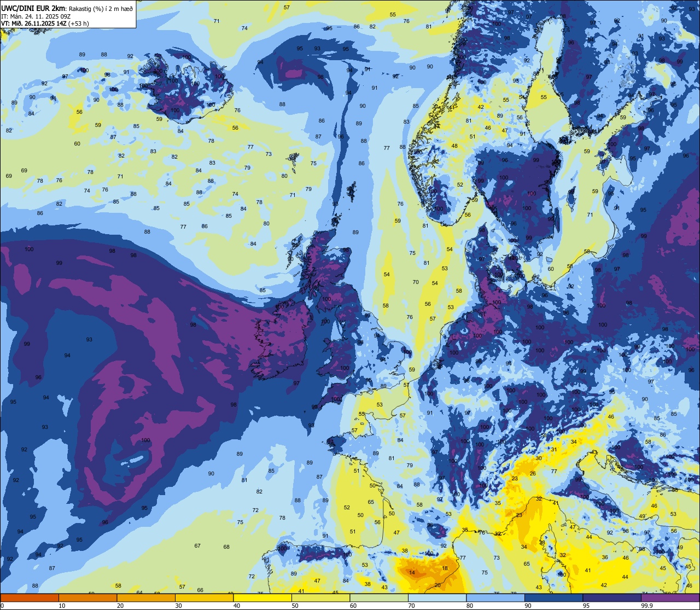Click the humidity value "31" on map
Image resolution: width=700 pixels, height=610 pixels.
pos(553,450)
